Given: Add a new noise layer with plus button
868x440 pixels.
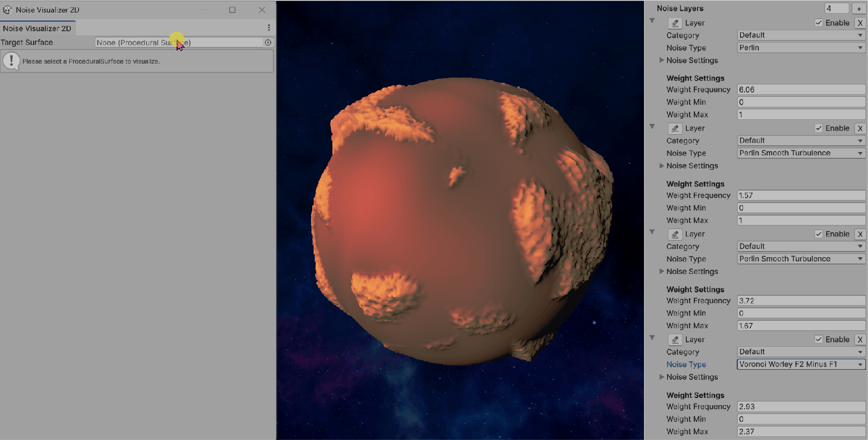Looking at the screenshot, I should [x=859, y=8].
